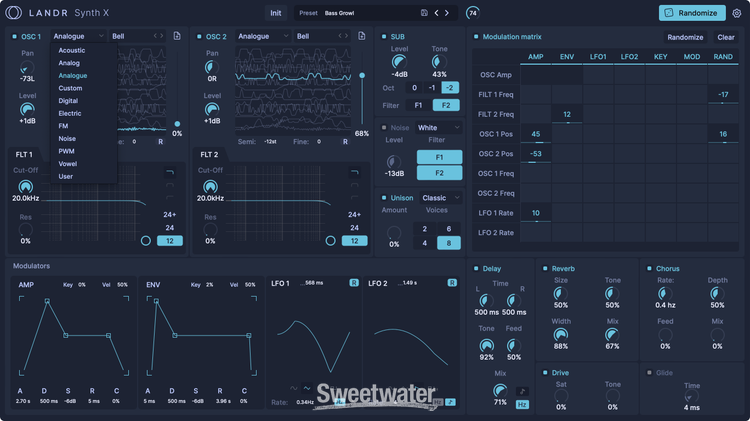Choose PWM from the category list
The width and height of the screenshot is (750, 421).
tap(66, 151)
